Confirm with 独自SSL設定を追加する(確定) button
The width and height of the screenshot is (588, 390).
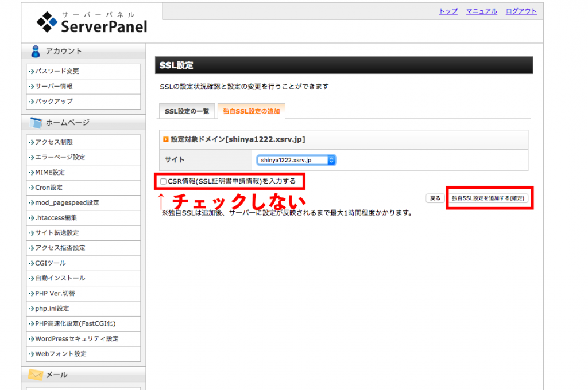pos(488,198)
